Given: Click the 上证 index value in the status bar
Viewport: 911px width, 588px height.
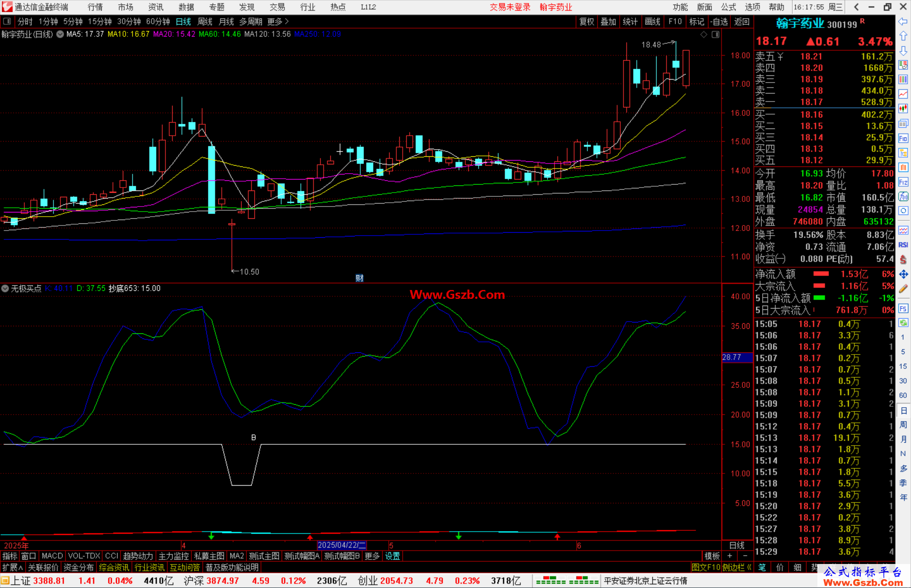Looking at the screenshot, I should [x=49, y=580].
